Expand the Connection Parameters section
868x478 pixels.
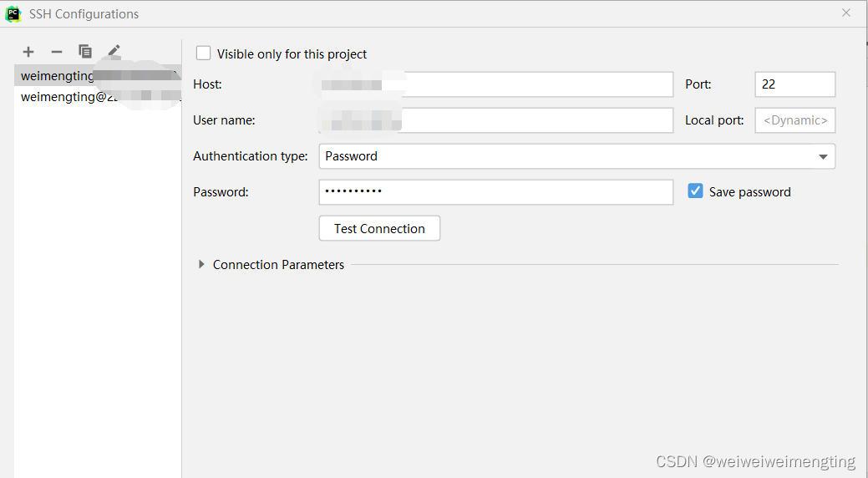tap(201, 265)
